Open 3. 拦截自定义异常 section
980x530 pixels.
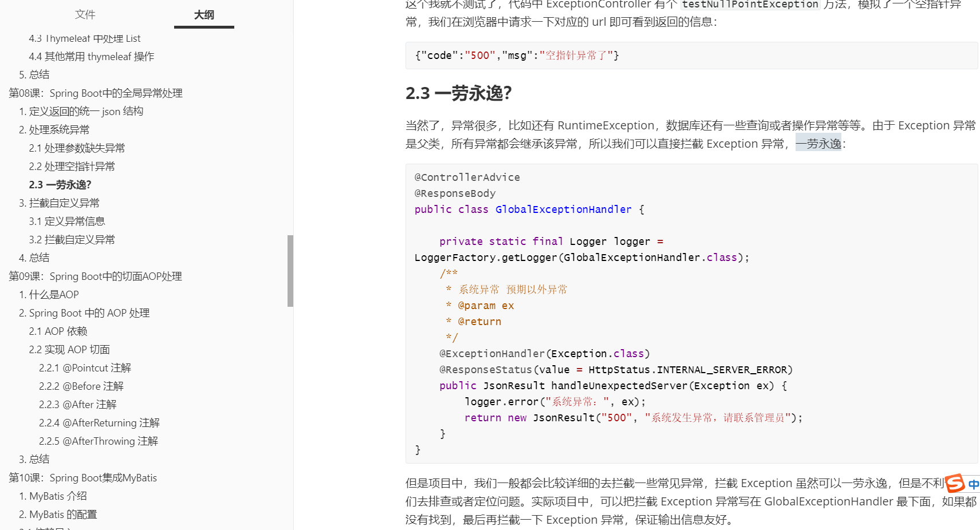tap(59, 203)
